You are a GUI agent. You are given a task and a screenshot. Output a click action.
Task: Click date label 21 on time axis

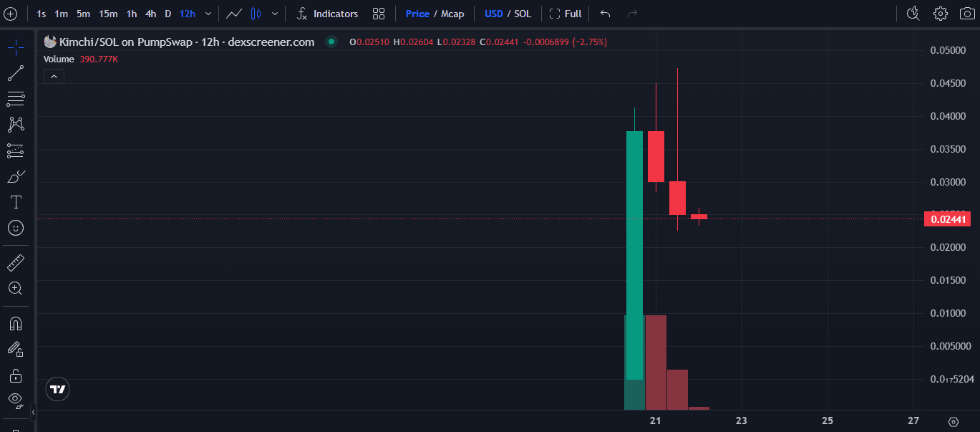tap(655, 421)
